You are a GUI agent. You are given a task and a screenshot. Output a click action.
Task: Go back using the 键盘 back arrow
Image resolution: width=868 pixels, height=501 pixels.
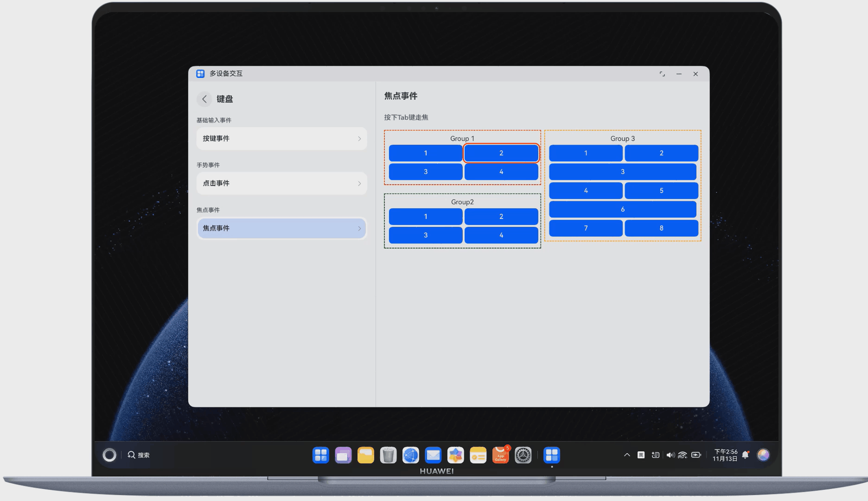(x=204, y=99)
